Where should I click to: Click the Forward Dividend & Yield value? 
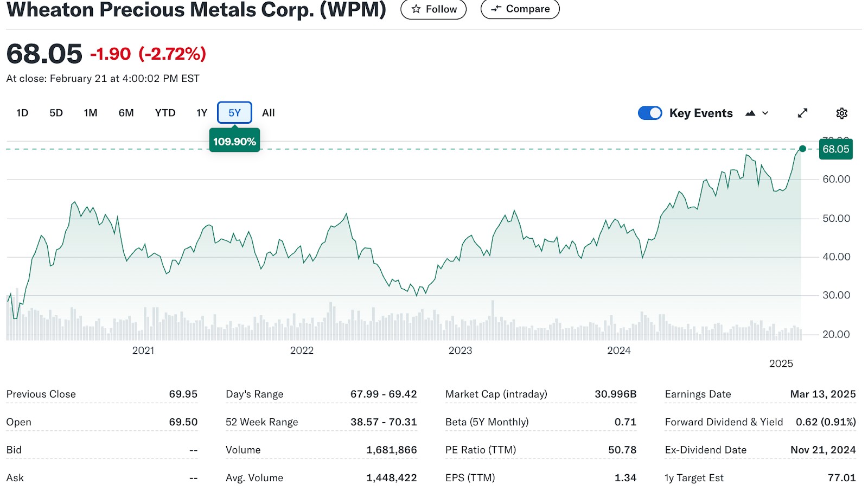[x=826, y=422]
